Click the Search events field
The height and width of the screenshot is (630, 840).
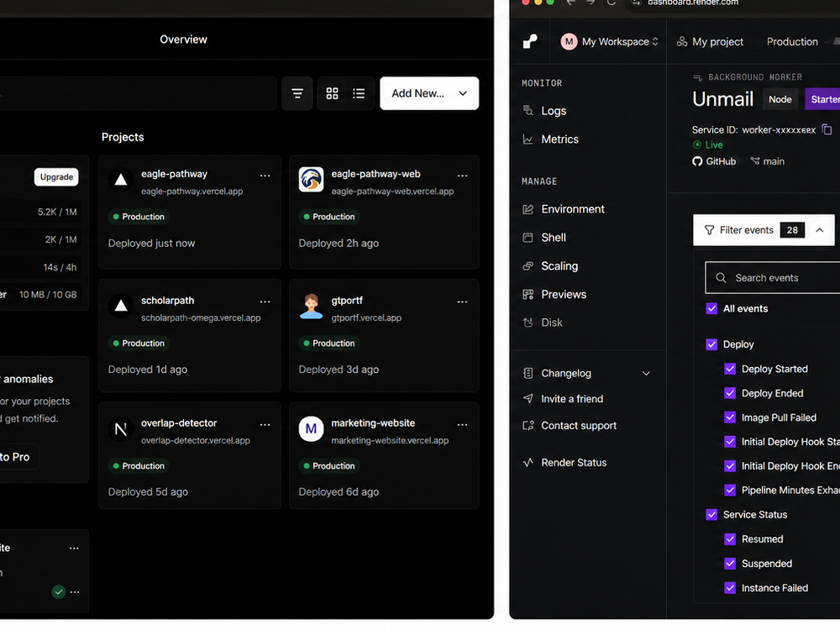click(773, 278)
